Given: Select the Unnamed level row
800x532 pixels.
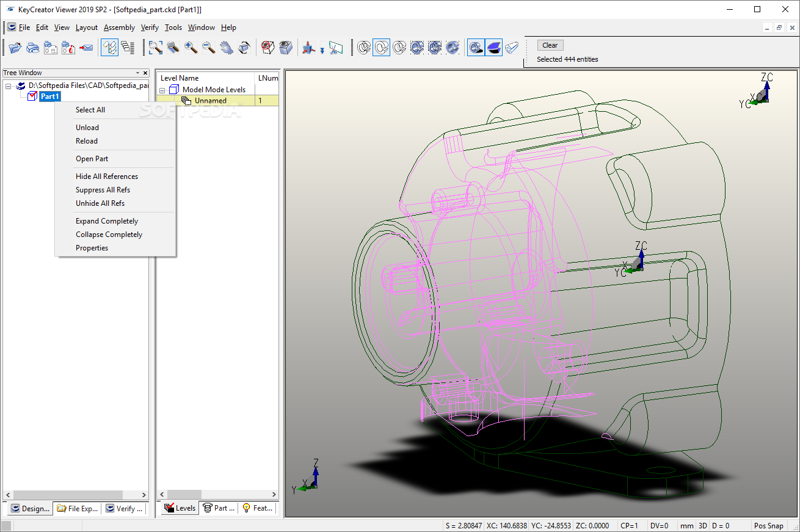Looking at the screenshot, I should 217,101.
